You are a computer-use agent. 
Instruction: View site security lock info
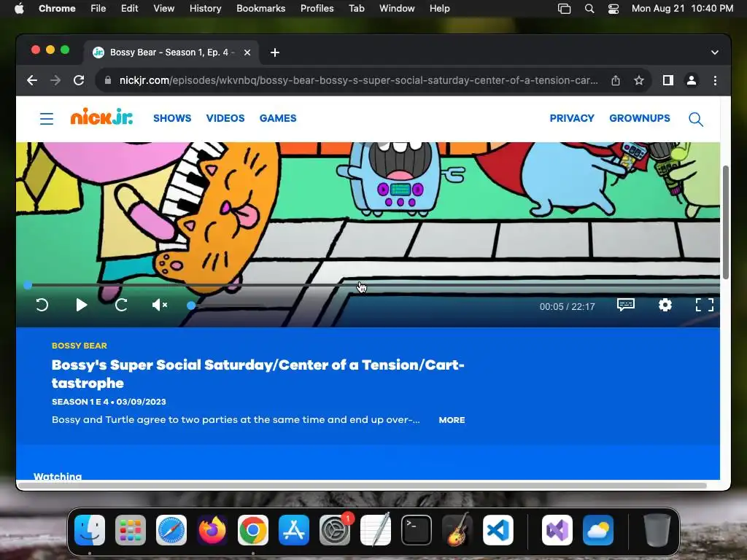pyautogui.click(x=108, y=80)
